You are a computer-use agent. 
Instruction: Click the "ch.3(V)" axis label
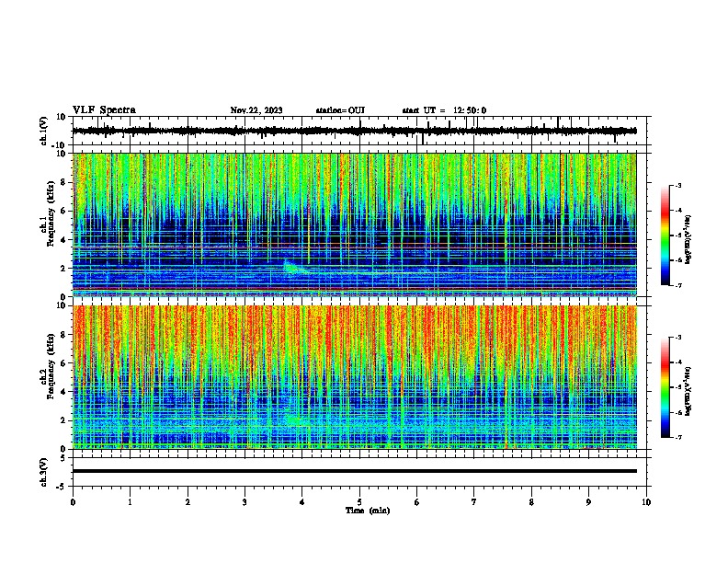click(44, 472)
